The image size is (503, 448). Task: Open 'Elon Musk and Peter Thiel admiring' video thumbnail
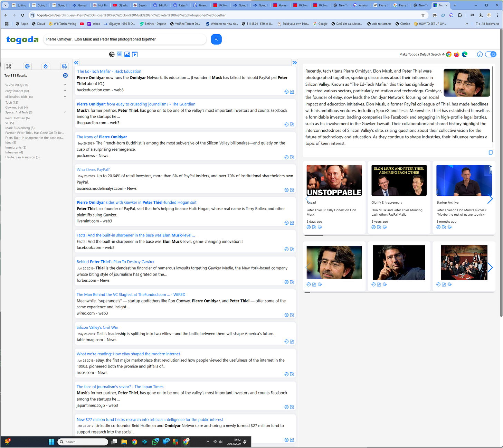point(399,180)
